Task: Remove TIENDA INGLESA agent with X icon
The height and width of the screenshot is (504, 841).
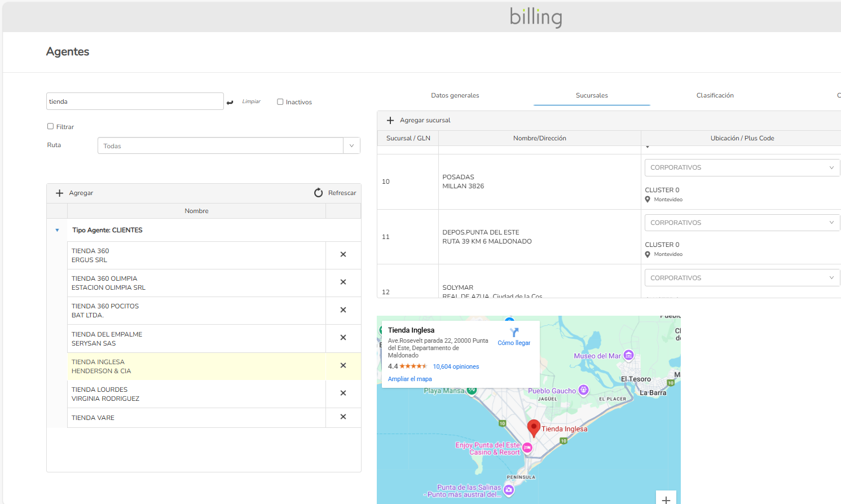Action: click(x=343, y=366)
